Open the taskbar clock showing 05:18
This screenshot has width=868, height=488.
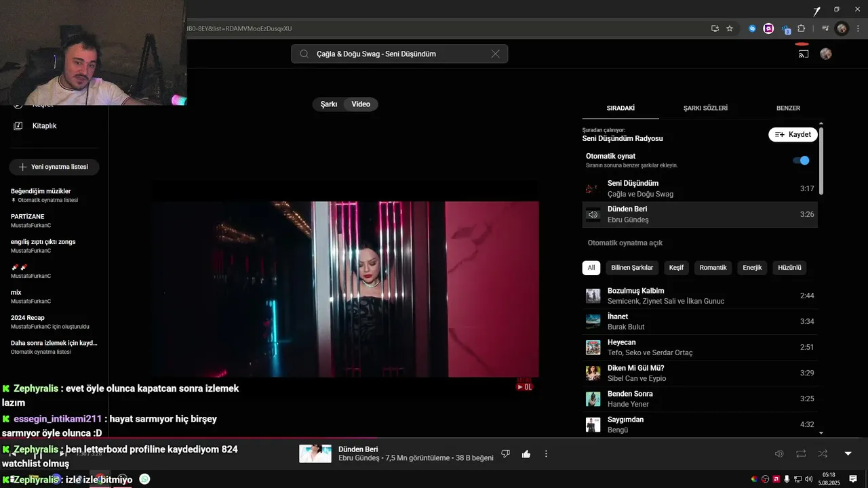pyautogui.click(x=829, y=479)
